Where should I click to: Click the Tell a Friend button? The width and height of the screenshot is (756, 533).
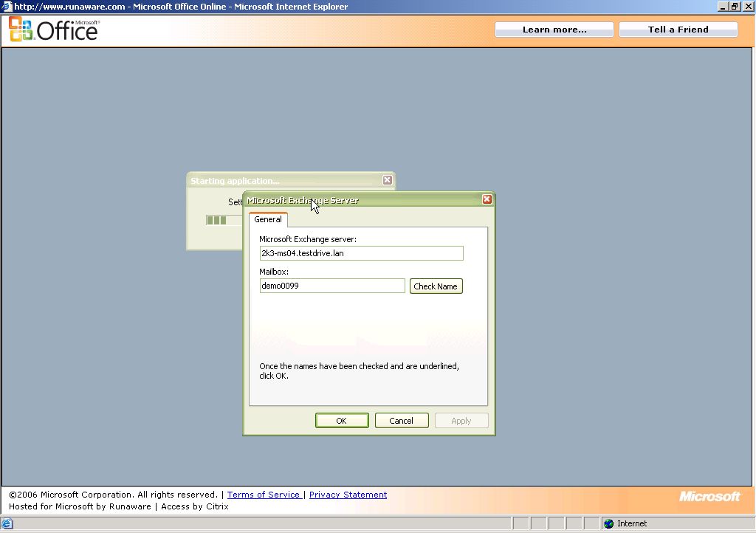(678, 30)
